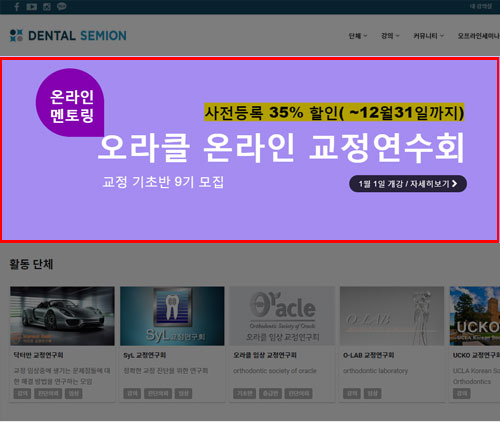This screenshot has height=422, width=500.
Task: Click the first tag on the 닥터안 card
Action: tap(22, 394)
